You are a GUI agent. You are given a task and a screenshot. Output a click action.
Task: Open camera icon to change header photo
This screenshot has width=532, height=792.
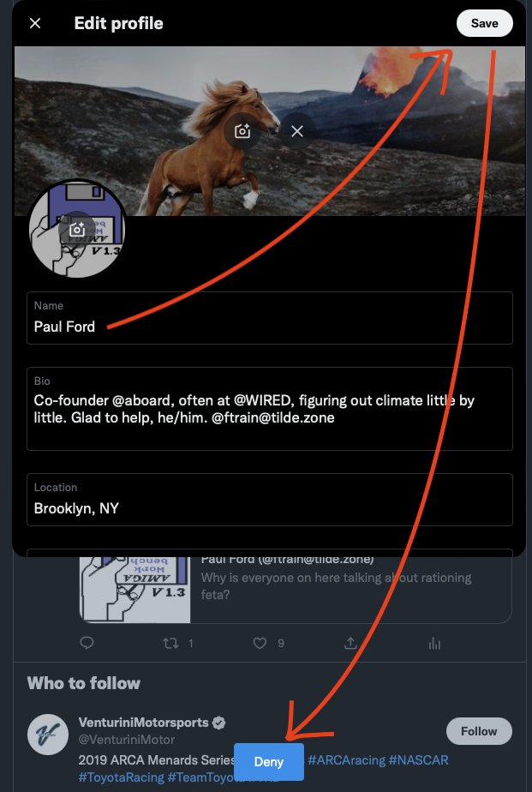click(x=242, y=130)
